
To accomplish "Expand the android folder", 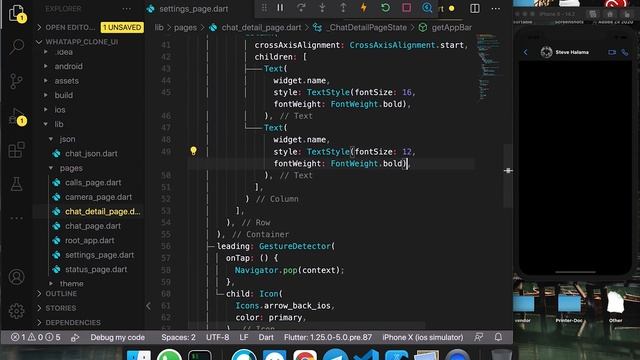I will point(68,66).
